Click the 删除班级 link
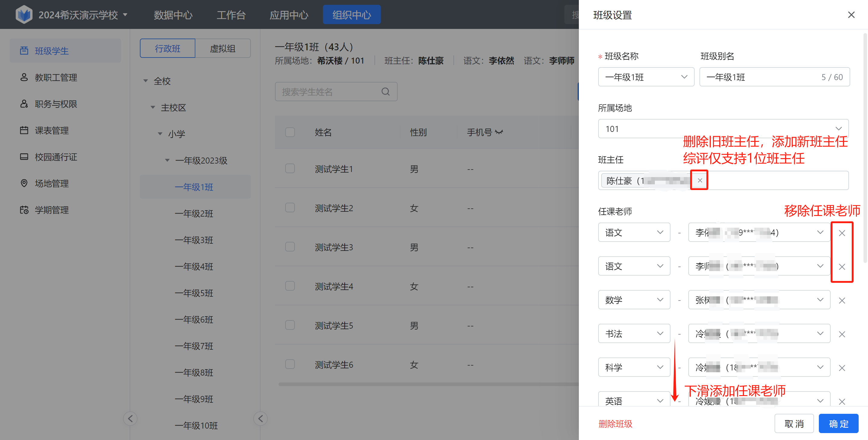868x440 pixels. (615, 423)
